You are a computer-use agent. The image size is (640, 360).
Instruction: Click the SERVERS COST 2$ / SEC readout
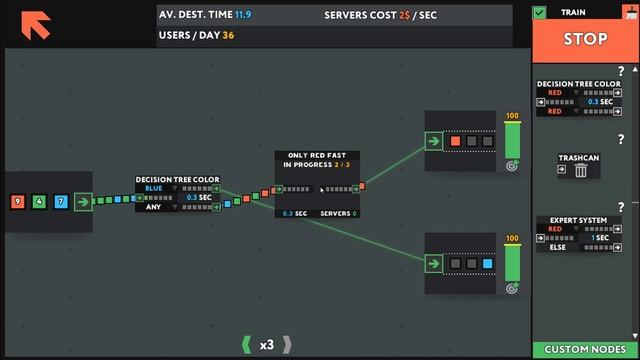380,15
